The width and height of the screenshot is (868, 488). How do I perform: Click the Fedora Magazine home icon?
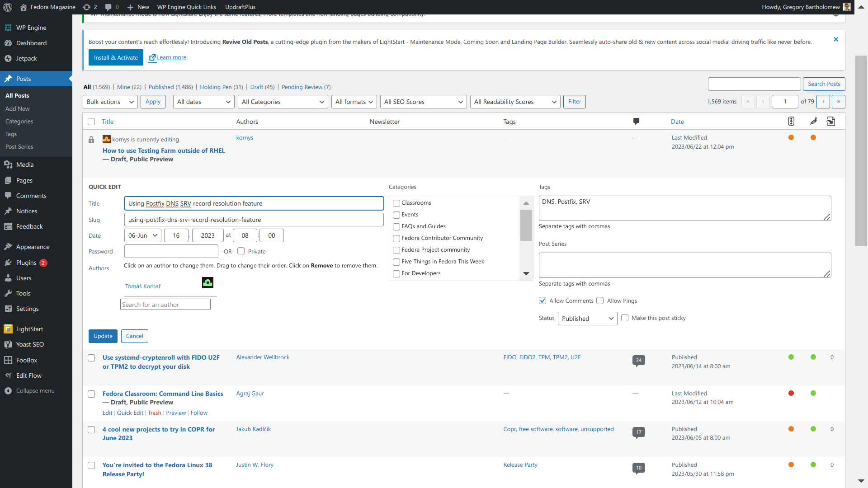24,7
